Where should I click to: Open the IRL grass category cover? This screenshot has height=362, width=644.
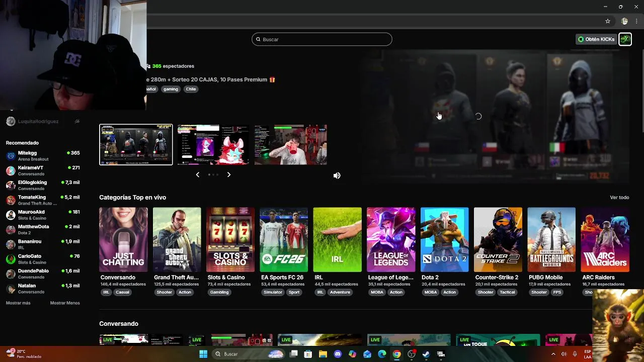coord(337,240)
